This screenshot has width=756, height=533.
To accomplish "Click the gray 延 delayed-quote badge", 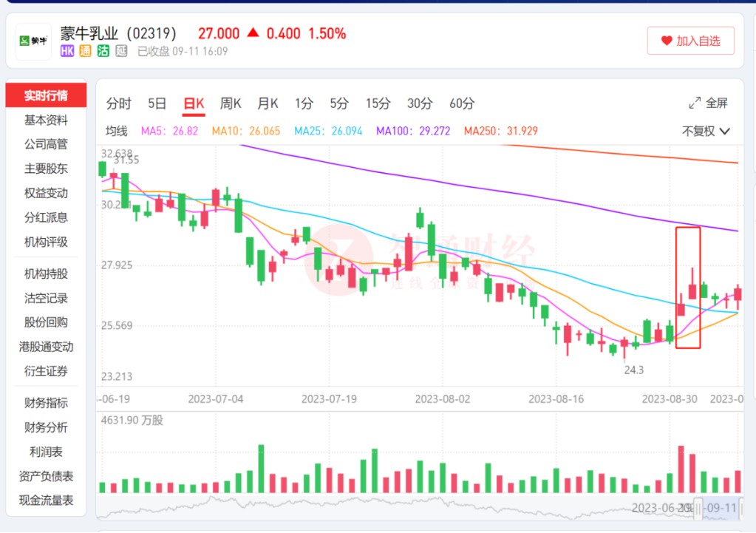I will [121, 51].
